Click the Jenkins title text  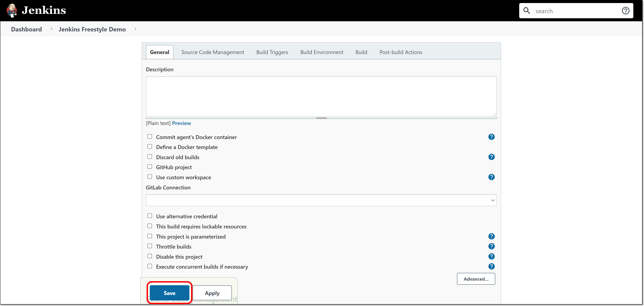coord(44,10)
